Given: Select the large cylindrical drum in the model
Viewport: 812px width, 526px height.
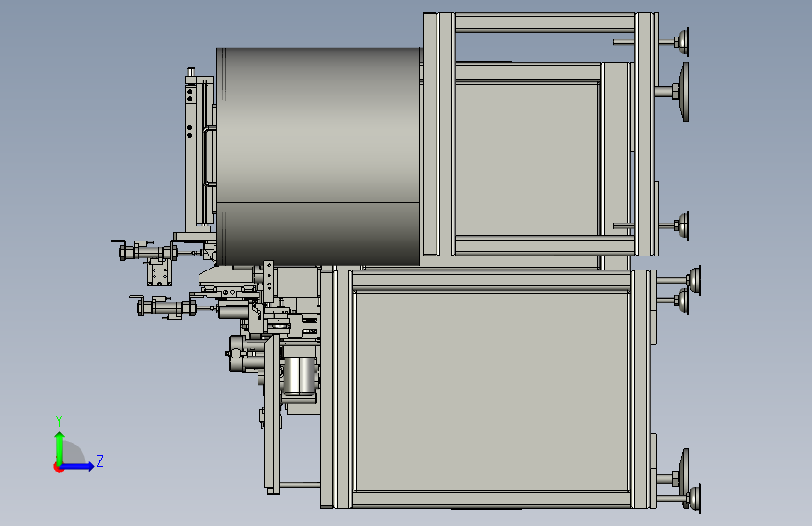Looking at the screenshot, I should pos(317,156).
